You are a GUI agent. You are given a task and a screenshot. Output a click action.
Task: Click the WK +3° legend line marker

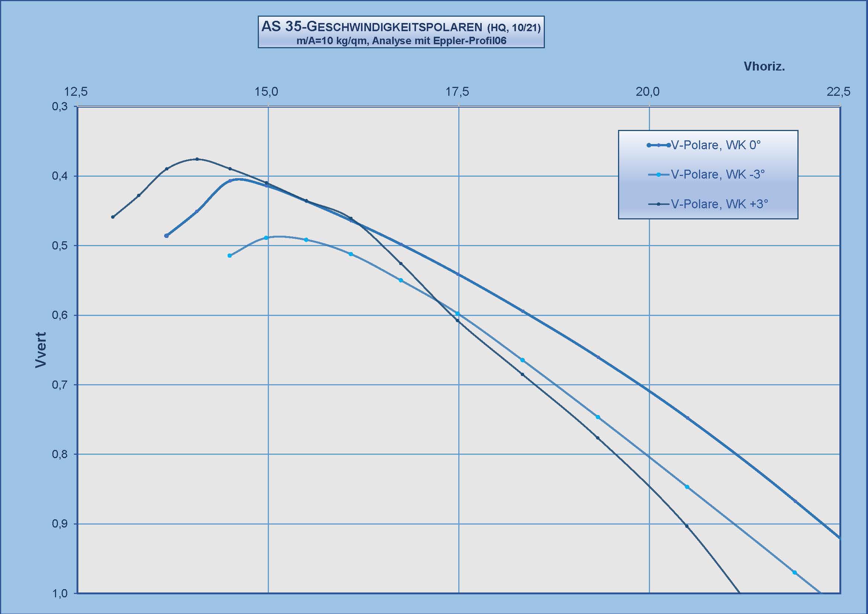(659, 204)
